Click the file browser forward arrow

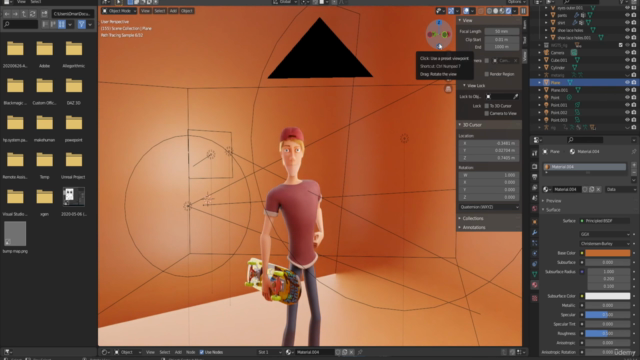[16, 14]
